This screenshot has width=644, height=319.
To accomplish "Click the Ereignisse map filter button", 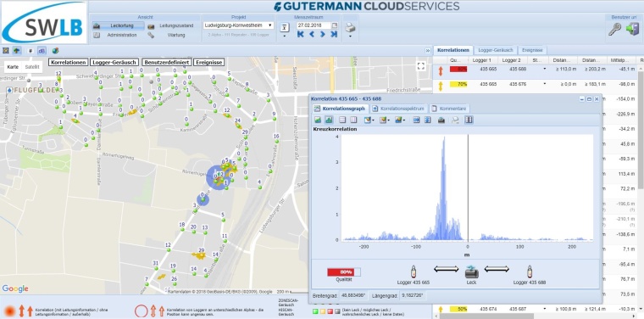I will (x=208, y=62).
